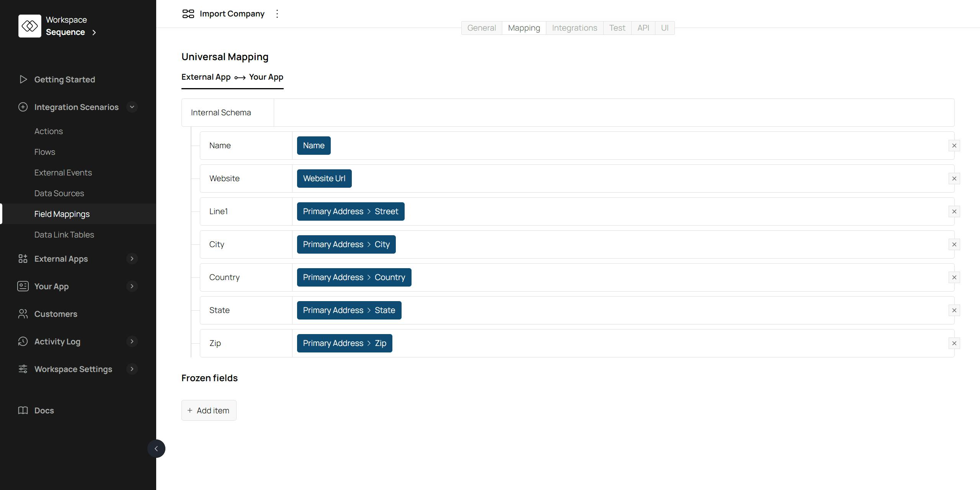980x490 pixels.
Task: Click the Workspace Sequence logo icon
Action: 29,26
